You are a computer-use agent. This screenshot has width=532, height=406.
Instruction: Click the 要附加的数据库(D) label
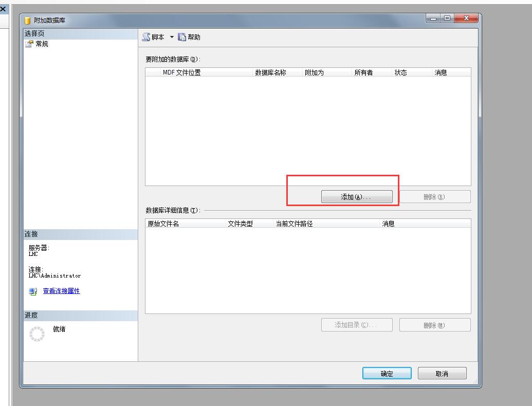(173, 59)
